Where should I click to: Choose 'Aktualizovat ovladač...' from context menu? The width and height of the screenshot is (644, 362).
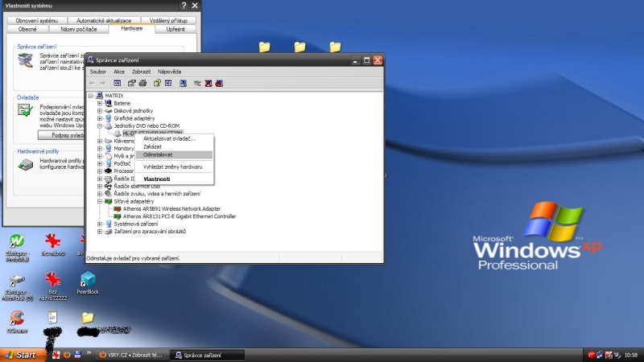pyautogui.click(x=175, y=138)
